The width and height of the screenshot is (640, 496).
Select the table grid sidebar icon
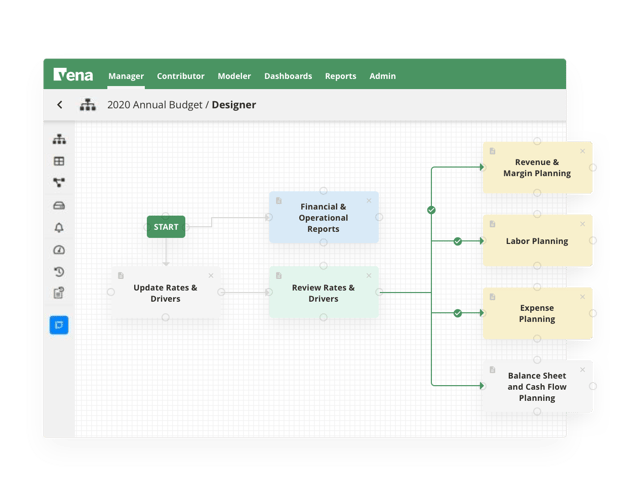click(x=59, y=161)
